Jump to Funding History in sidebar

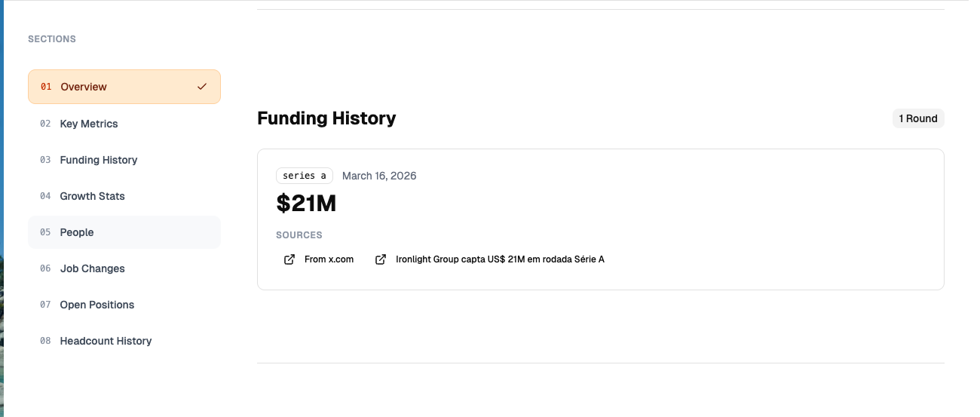pos(99,160)
